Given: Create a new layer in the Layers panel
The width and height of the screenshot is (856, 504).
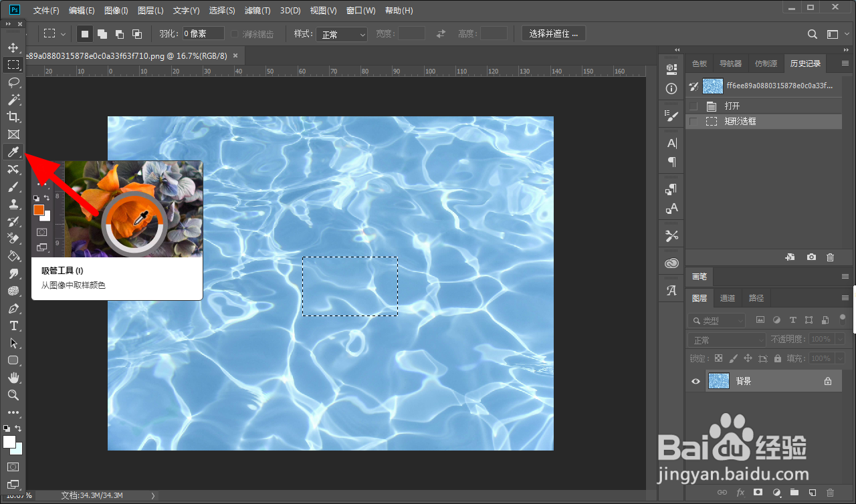Looking at the screenshot, I should (x=812, y=493).
